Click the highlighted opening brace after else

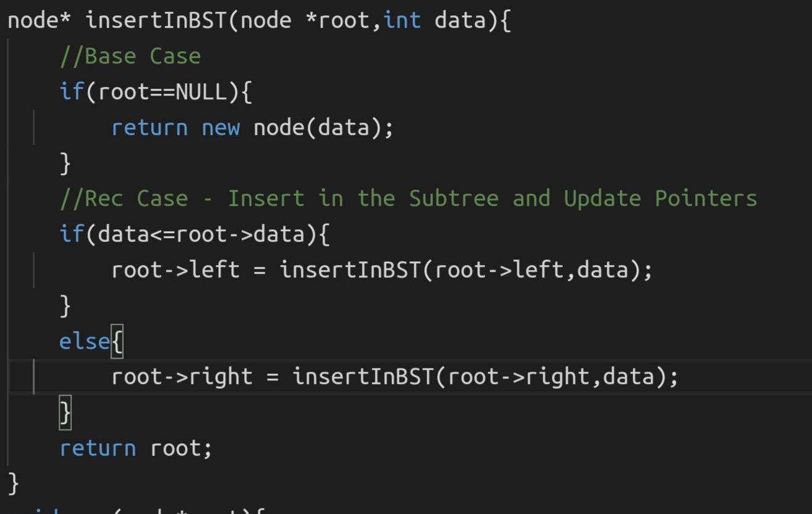117,341
